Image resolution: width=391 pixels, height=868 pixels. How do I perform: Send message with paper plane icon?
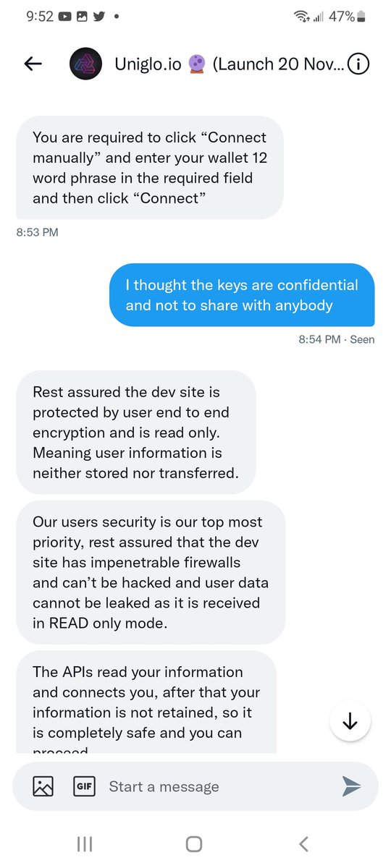[351, 786]
